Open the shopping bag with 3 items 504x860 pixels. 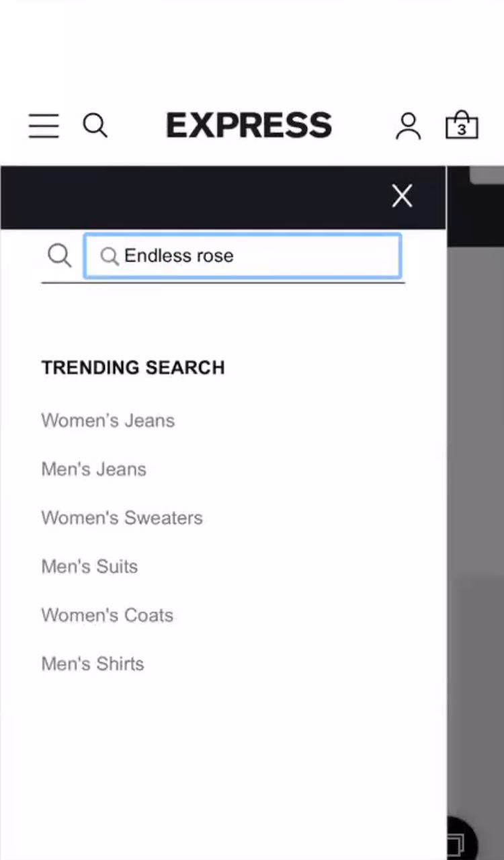click(462, 126)
